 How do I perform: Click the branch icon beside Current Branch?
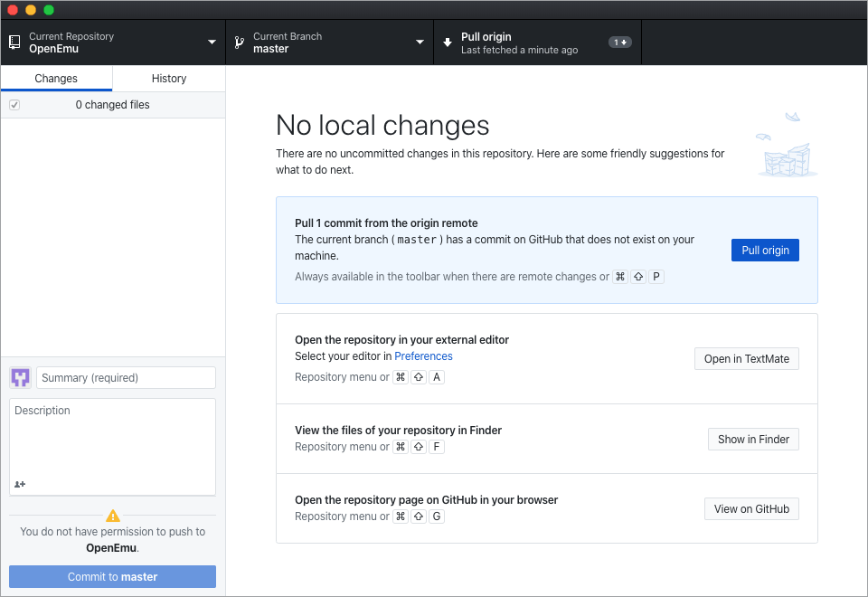click(x=239, y=43)
